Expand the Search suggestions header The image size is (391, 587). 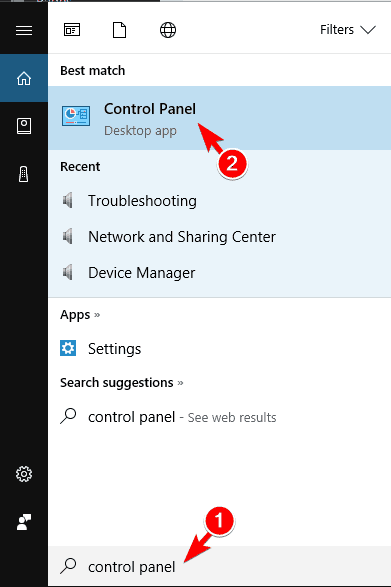(x=122, y=383)
